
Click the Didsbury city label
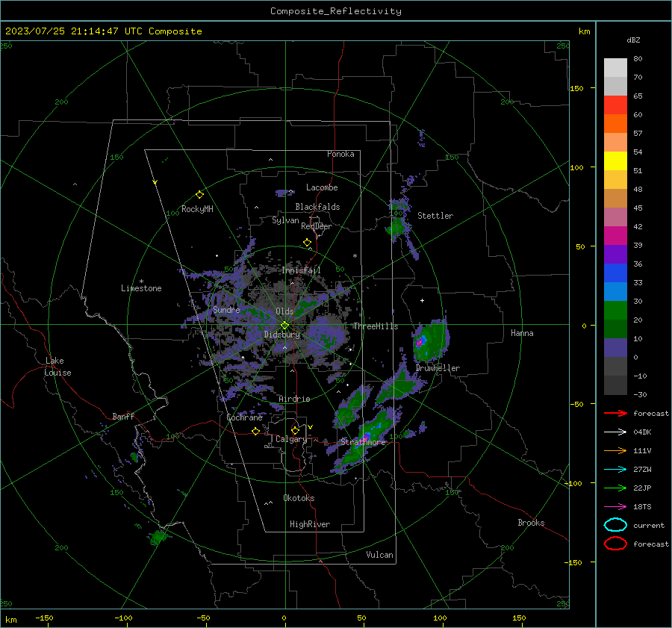point(282,335)
